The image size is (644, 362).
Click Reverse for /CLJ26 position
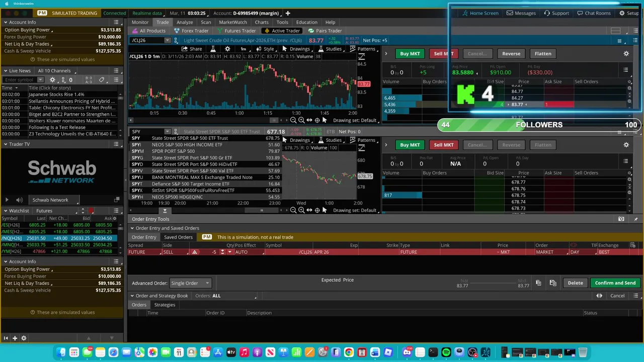coord(511,53)
